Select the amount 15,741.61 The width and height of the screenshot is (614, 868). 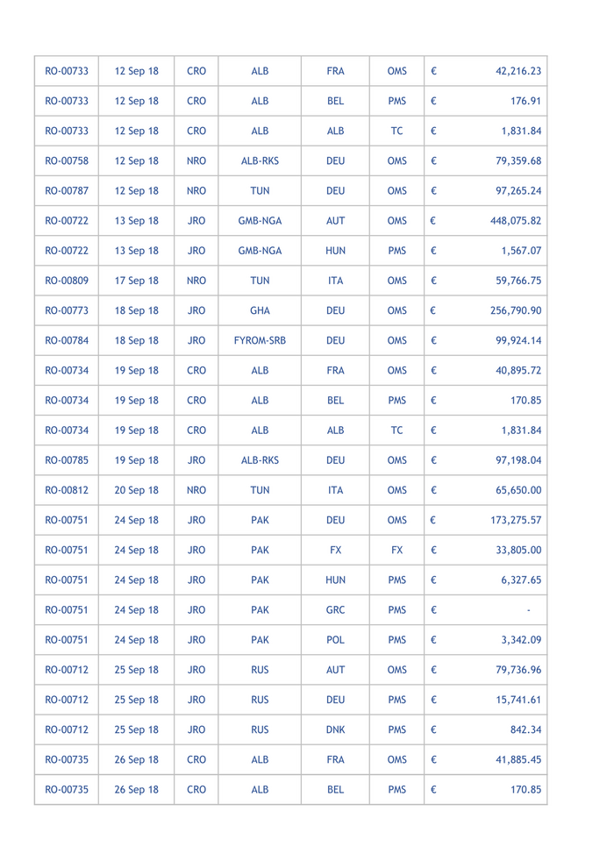pyautogui.click(x=518, y=700)
